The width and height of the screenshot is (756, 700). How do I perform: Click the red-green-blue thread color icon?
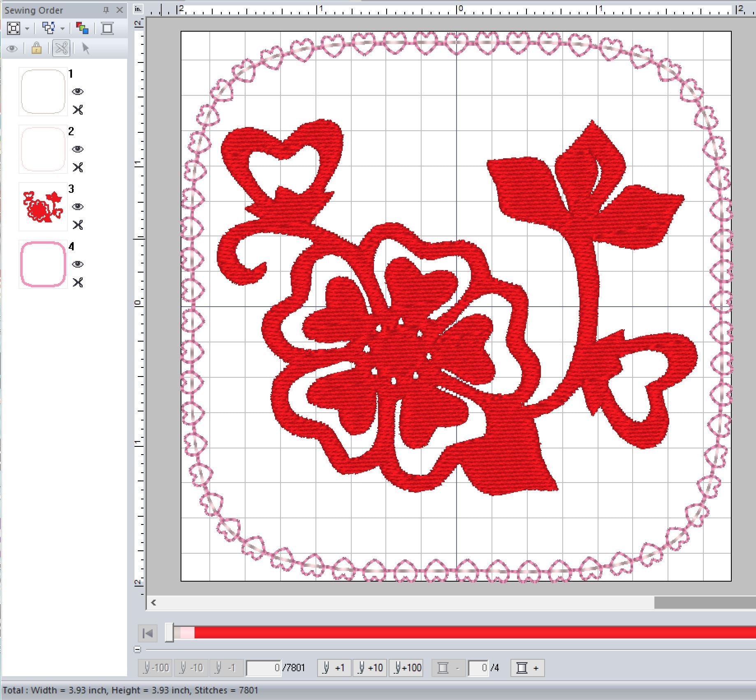(x=82, y=28)
